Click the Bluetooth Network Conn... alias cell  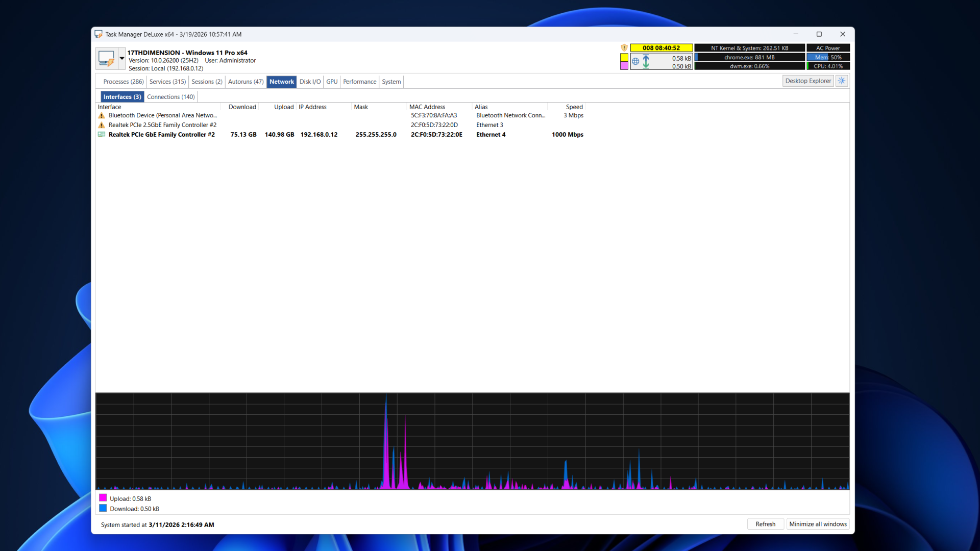[x=510, y=116]
